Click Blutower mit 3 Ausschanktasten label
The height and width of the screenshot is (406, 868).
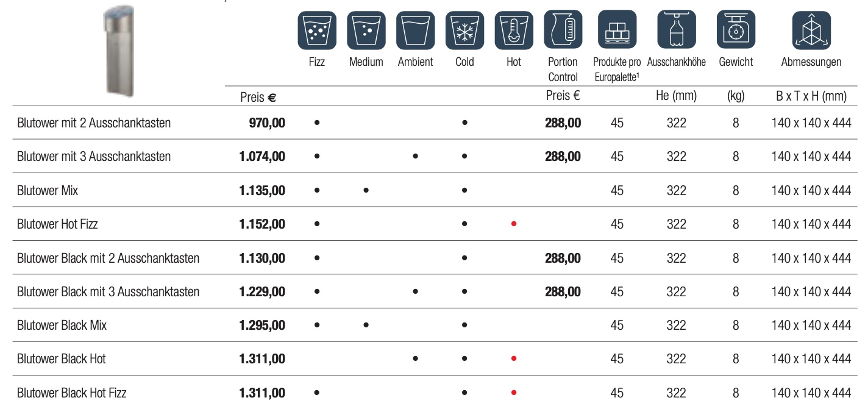(x=94, y=157)
